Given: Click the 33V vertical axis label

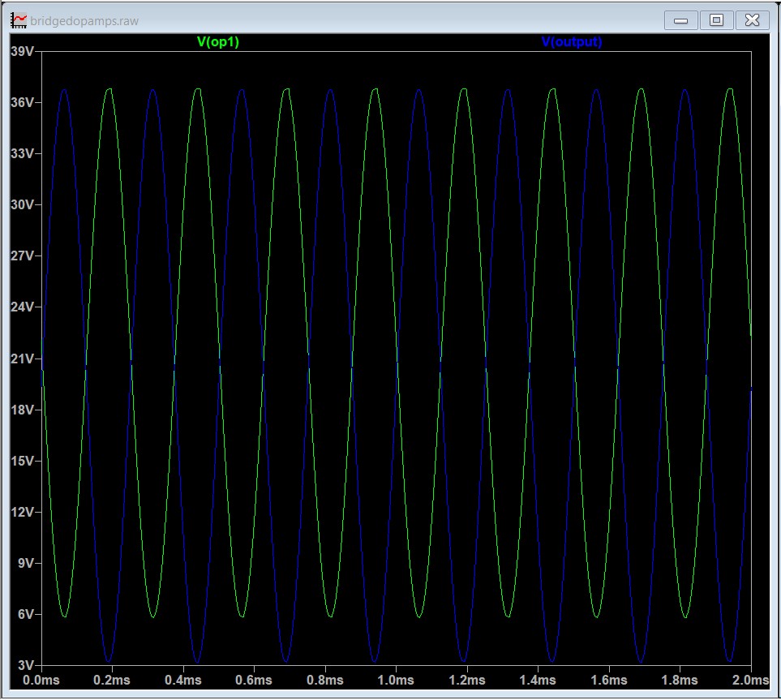Looking at the screenshot, I should (23, 153).
